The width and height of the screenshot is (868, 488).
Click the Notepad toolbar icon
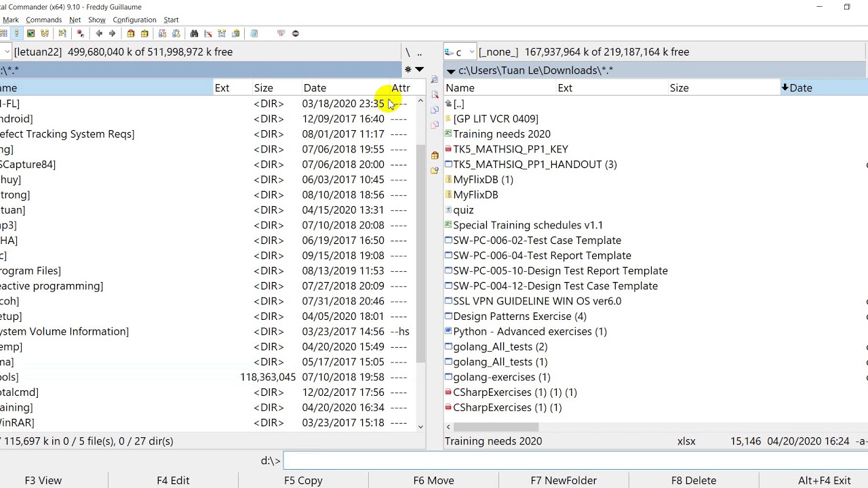254,33
